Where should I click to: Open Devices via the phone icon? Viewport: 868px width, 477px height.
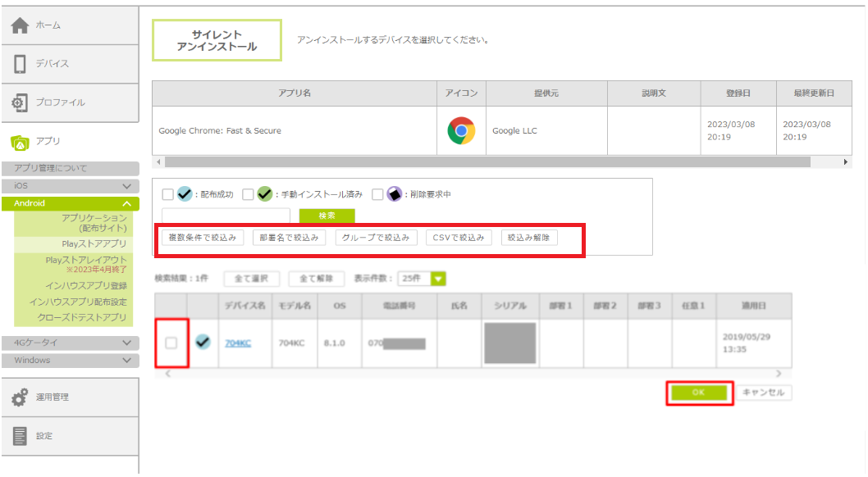[x=21, y=64]
